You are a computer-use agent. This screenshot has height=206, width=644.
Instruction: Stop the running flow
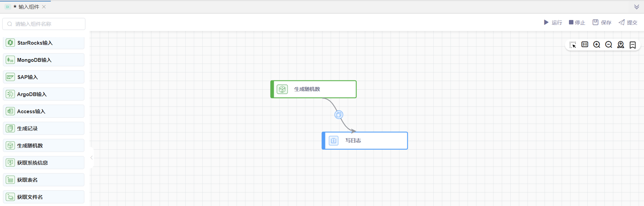click(x=577, y=23)
